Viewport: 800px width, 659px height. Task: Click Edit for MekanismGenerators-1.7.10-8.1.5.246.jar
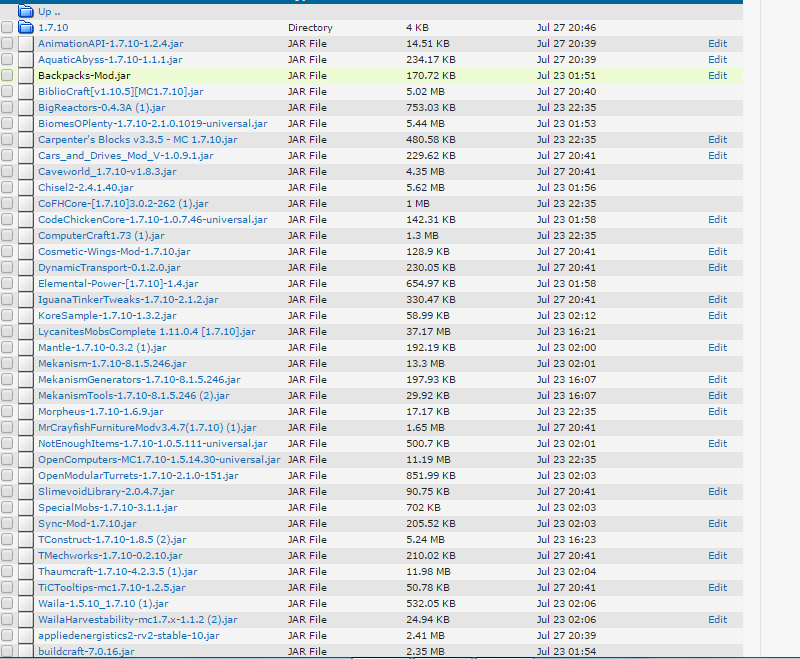[717, 379]
